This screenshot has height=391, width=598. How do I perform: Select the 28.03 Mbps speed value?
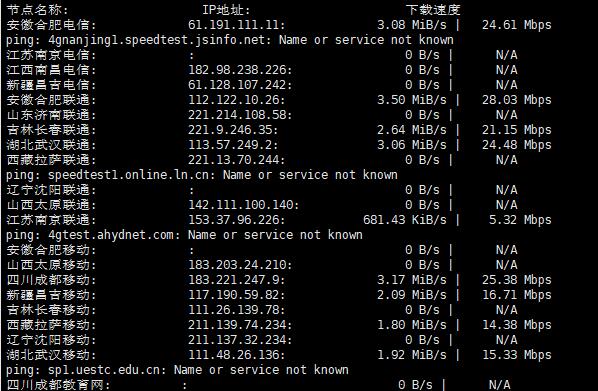point(516,100)
